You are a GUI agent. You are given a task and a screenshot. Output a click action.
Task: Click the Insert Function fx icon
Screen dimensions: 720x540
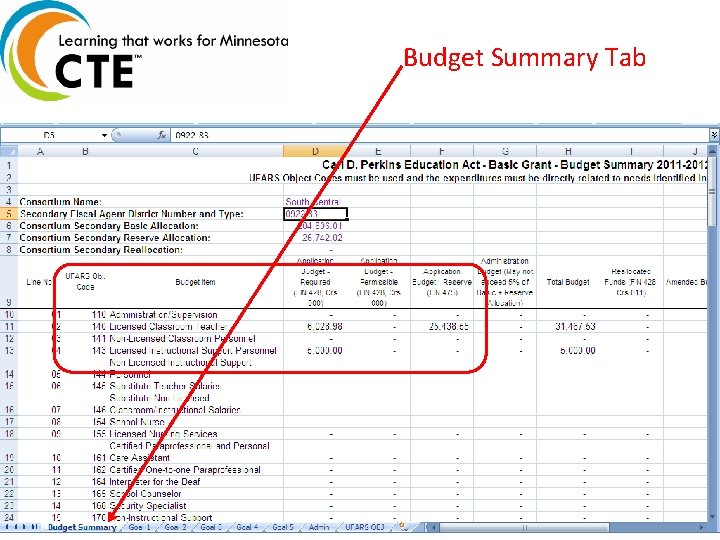coord(162,135)
